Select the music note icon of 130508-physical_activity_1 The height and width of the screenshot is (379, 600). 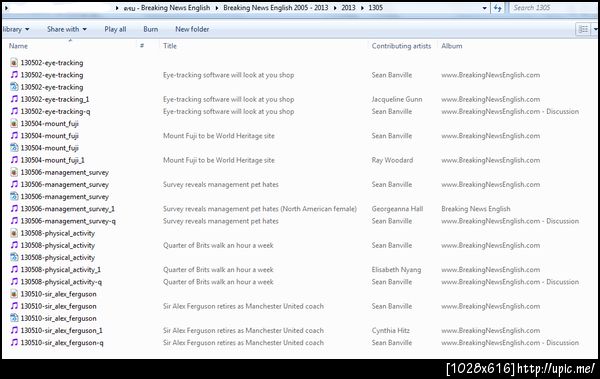(x=14, y=270)
